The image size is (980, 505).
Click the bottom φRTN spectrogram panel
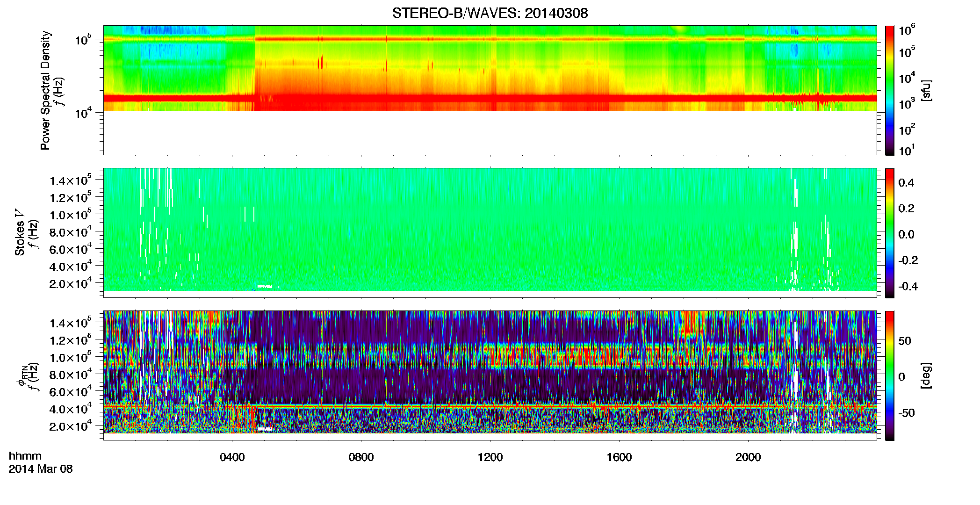[x=490, y=375]
